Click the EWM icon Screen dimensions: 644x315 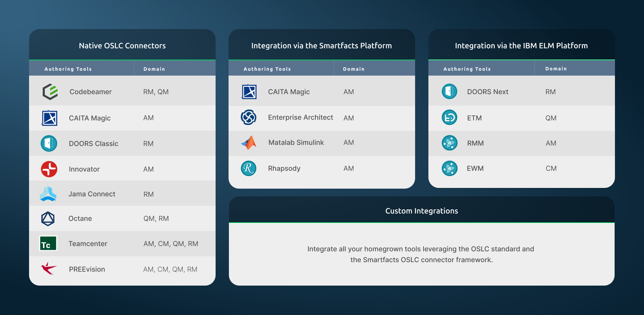pos(449,168)
